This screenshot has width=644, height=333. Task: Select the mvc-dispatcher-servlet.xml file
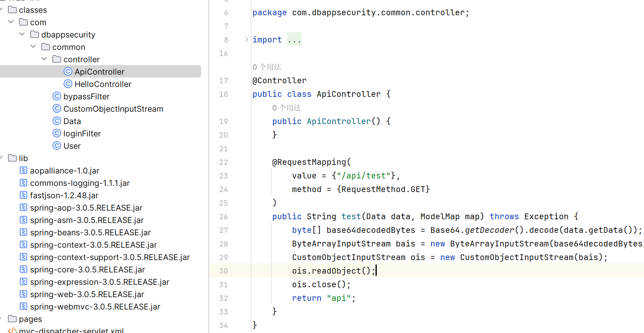pyautogui.click(x=71, y=331)
